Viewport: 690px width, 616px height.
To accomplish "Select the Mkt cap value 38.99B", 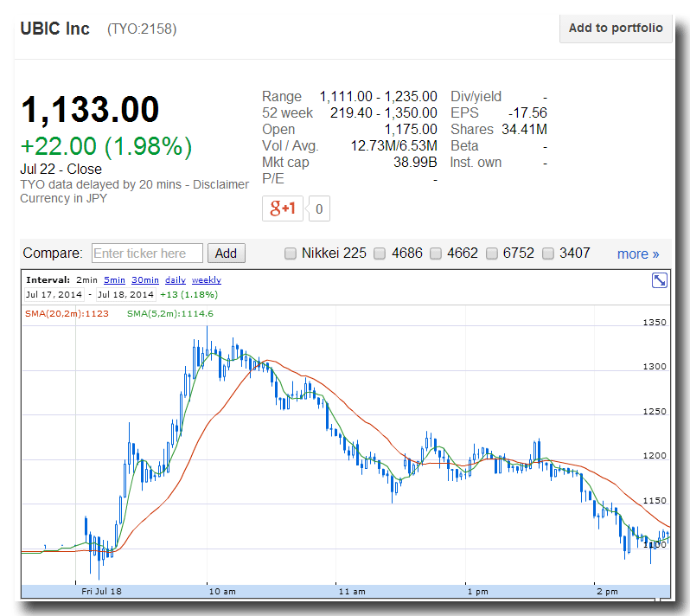I will (415, 162).
